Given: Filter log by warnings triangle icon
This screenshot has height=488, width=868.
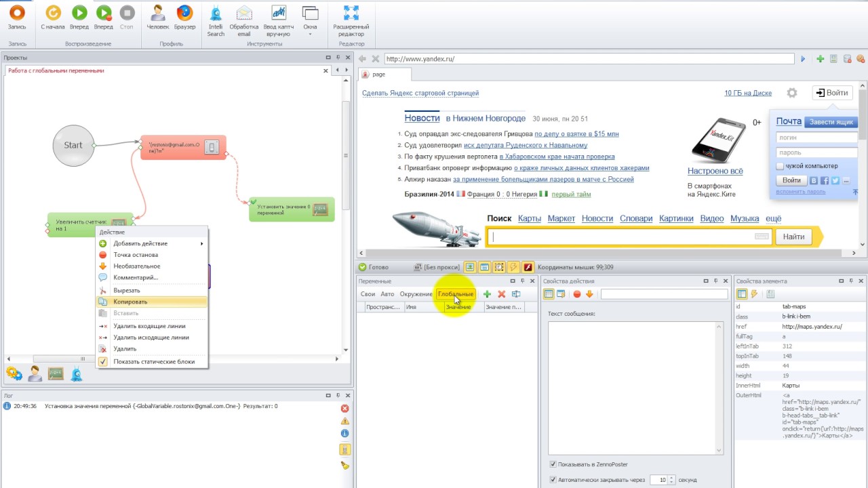Looking at the screenshot, I should click(x=344, y=421).
